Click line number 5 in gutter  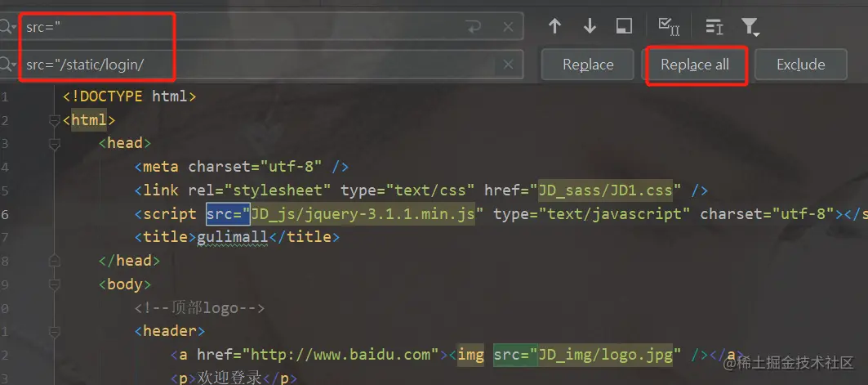4,190
